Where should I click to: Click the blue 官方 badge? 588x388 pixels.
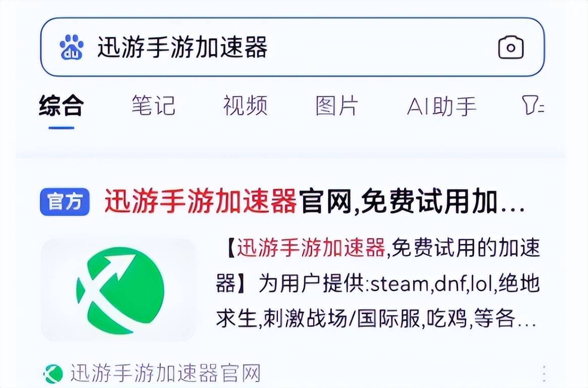point(65,202)
